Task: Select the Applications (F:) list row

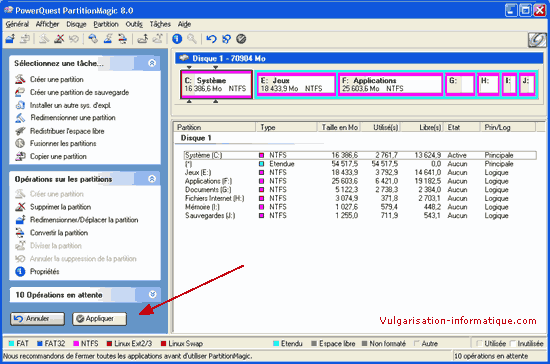Action: pos(360,181)
